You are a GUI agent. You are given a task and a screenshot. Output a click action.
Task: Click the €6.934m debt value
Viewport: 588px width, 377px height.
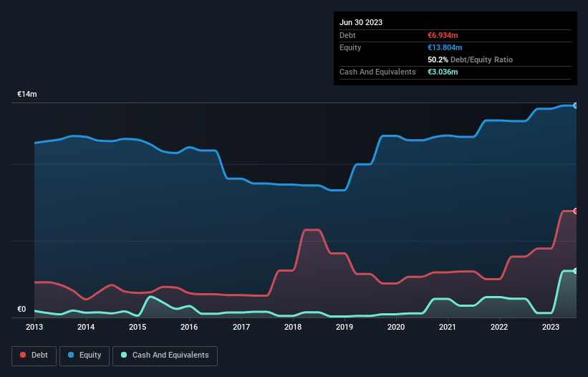click(x=443, y=35)
